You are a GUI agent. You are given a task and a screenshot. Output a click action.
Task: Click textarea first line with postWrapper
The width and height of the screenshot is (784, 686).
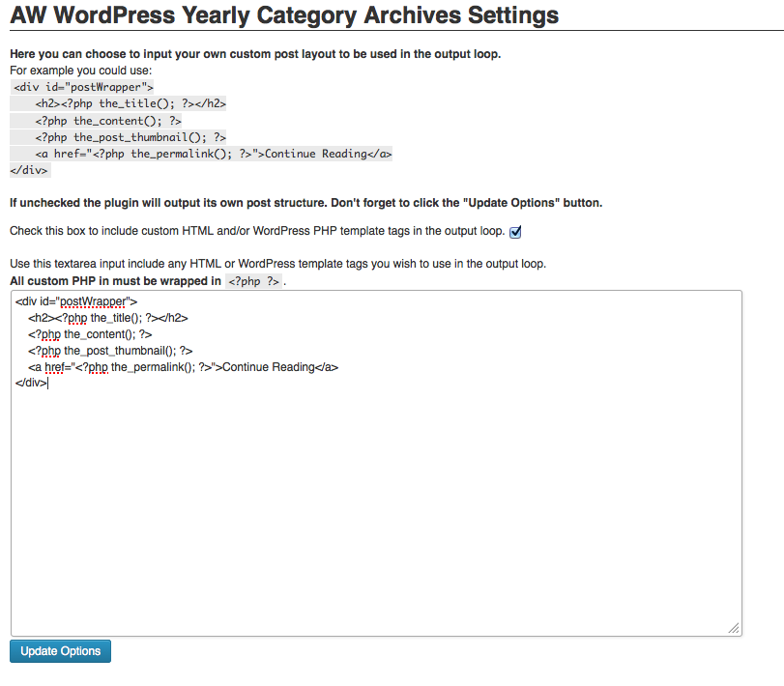(76, 301)
